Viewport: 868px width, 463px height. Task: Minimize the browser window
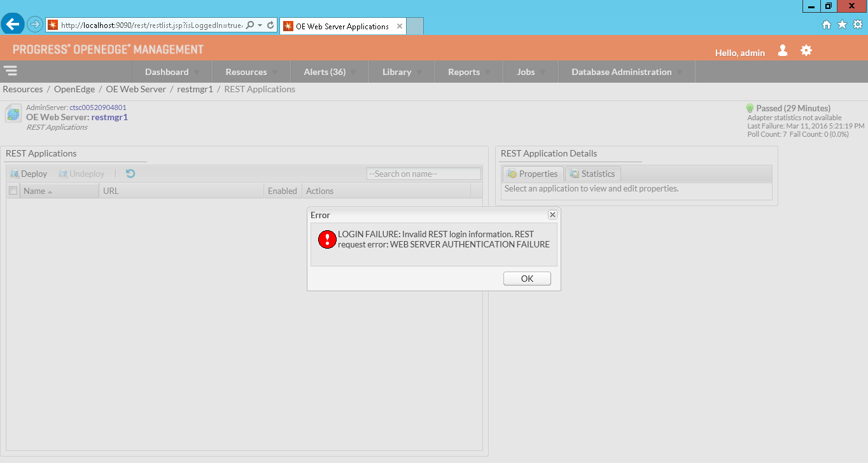point(811,6)
